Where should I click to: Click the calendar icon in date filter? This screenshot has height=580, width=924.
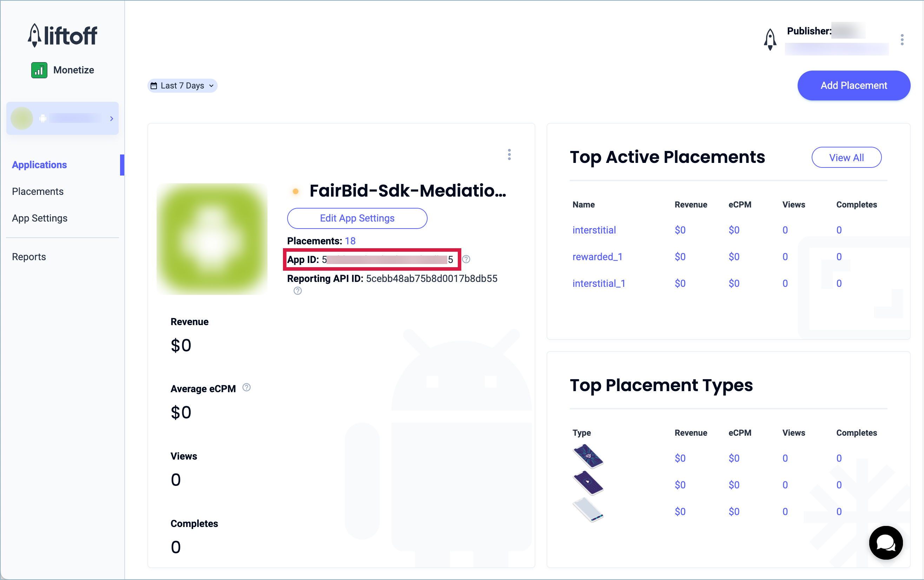pyautogui.click(x=154, y=86)
